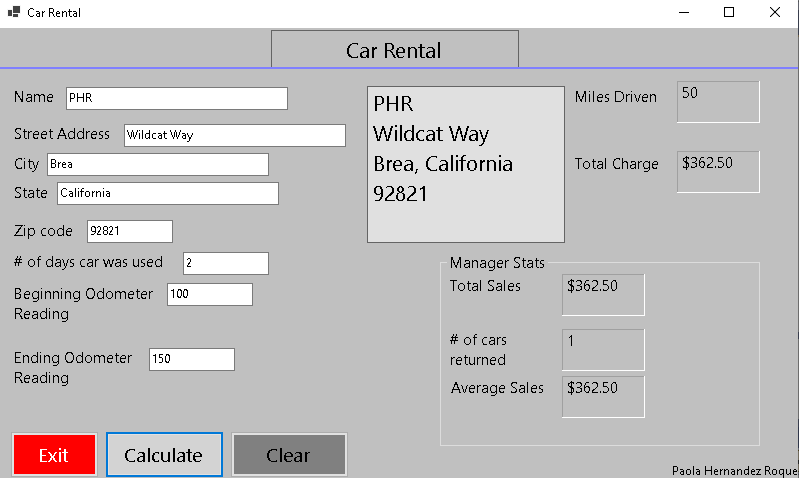799x478 pixels.
Task: Focus the Street Address input box
Action: pos(235,135)
